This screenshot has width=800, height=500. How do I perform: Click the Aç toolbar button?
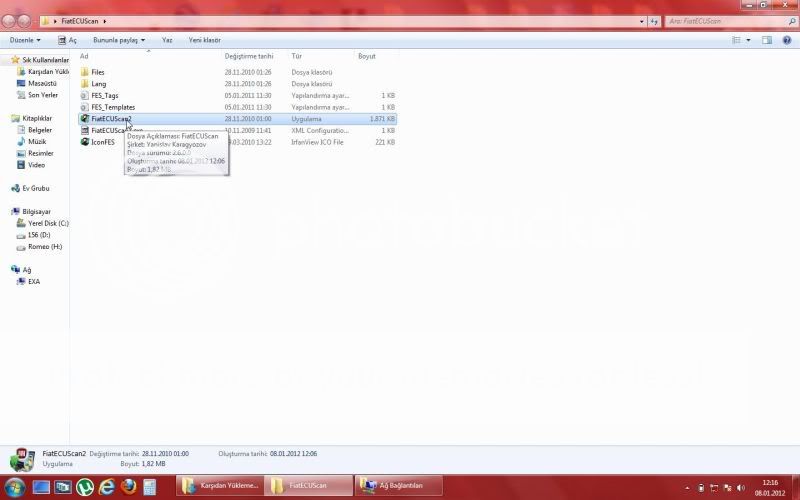pos(67,40)
